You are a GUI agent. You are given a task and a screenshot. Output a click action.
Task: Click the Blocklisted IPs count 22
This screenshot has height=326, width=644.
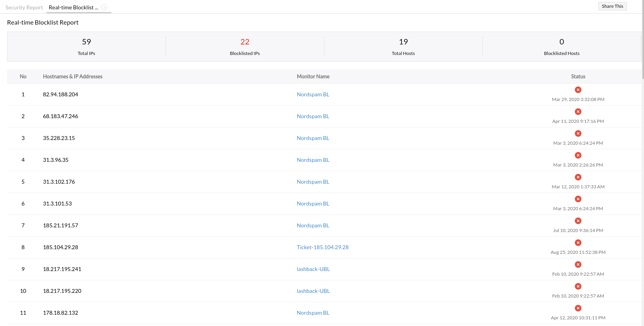[245, 42]
